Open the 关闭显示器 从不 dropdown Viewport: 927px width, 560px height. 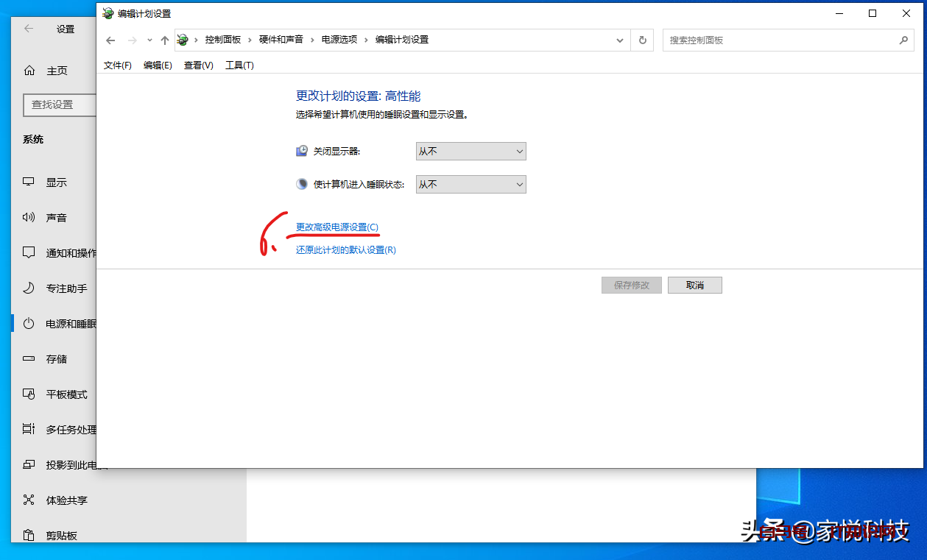[470, 151]
